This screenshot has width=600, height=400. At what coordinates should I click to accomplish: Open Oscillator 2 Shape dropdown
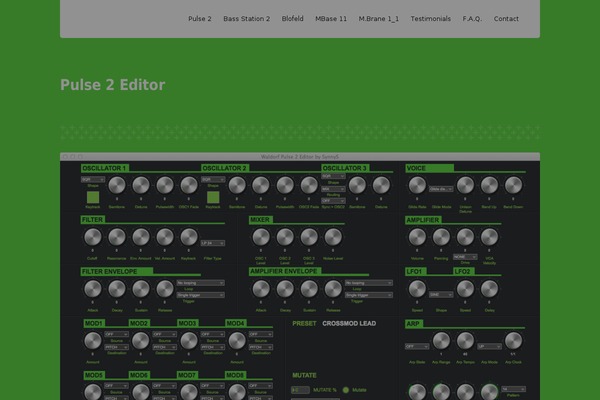pos(213,180)
